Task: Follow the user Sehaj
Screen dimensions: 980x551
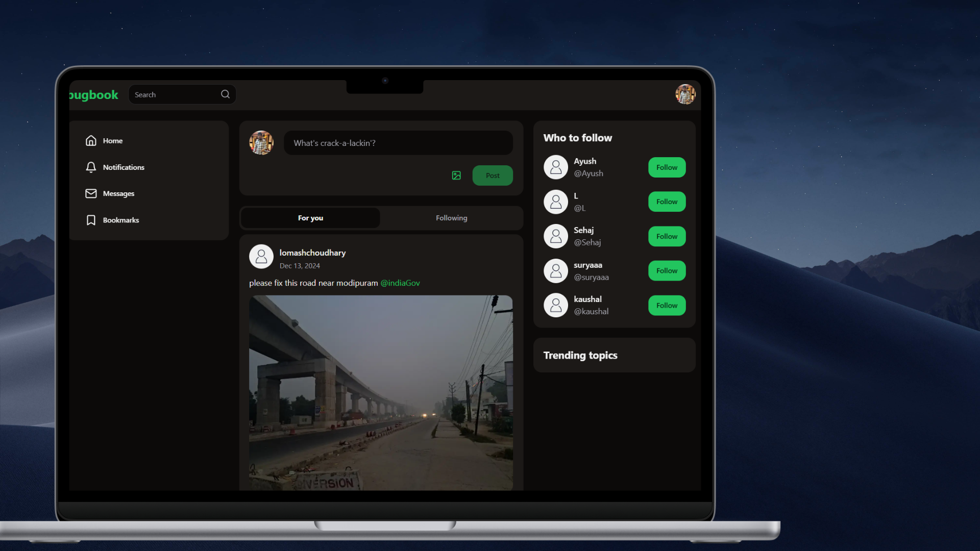Action: (x=667, y=236)
